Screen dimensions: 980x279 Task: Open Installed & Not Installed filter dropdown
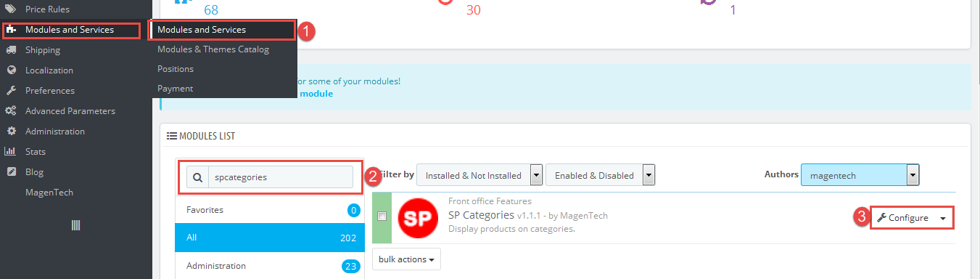(x=479, y=175)
